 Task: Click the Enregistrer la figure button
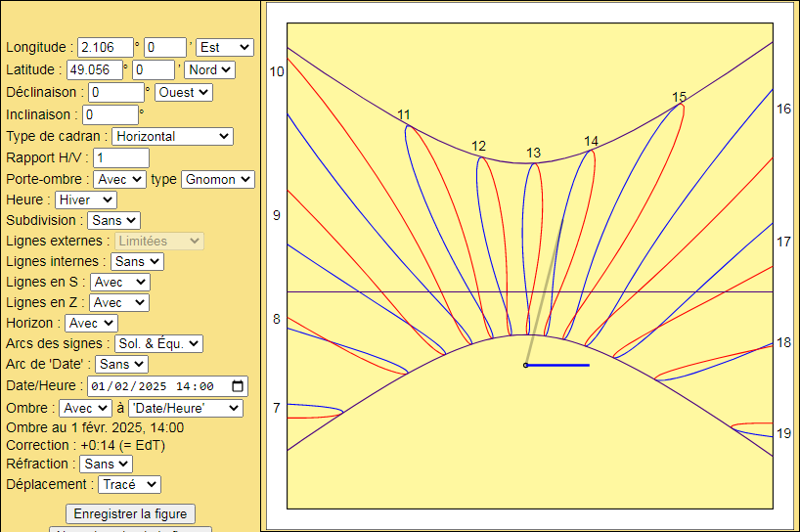pos(130,513)
